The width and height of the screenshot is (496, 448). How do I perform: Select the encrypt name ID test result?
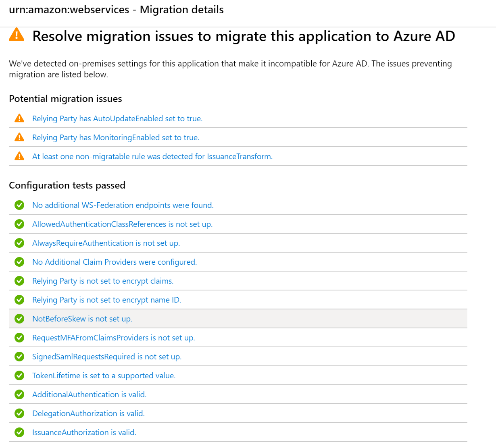pyautogui.click(x=106, y=300)
